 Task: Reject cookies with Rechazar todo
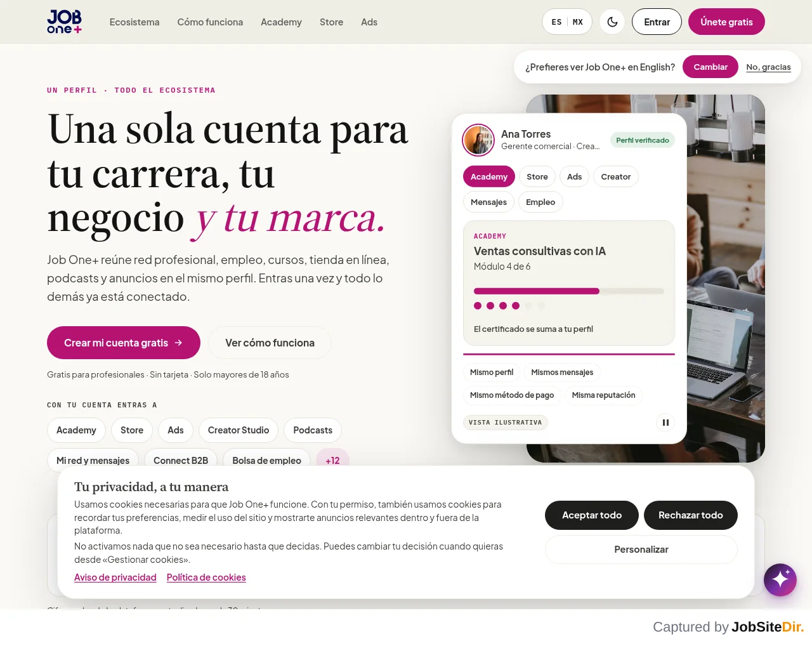coord(691,515)
